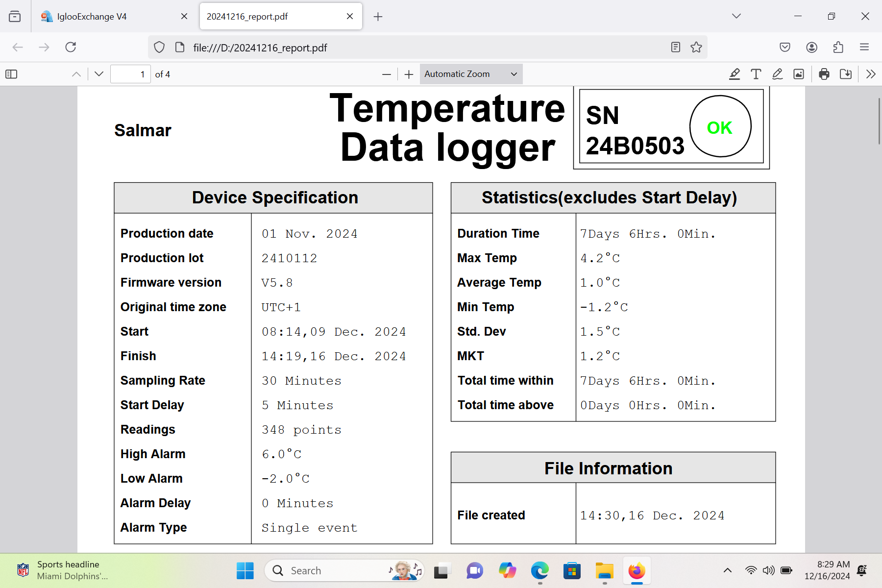Open File Explorer from taskbar

coord(605,570)
